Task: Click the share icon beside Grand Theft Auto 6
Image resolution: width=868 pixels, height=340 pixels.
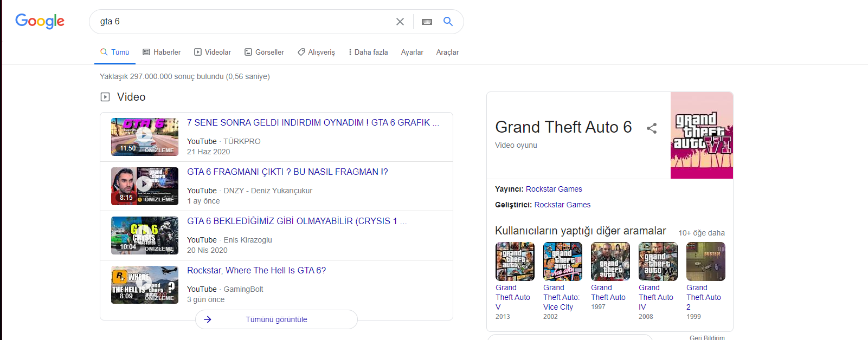Action: click(652, 128)
